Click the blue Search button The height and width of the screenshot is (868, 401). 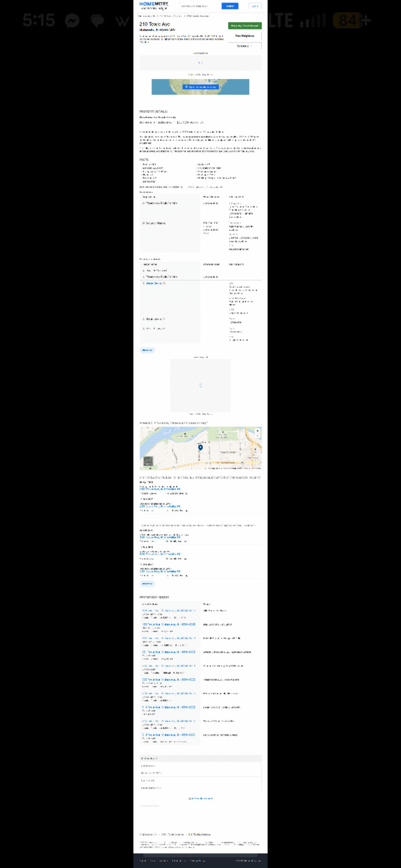click(x=230, y=6)
